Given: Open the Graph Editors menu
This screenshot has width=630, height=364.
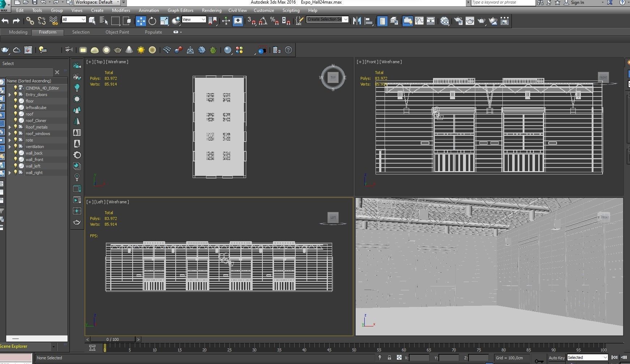Looking at the screenshot, I should pos(180,10).
